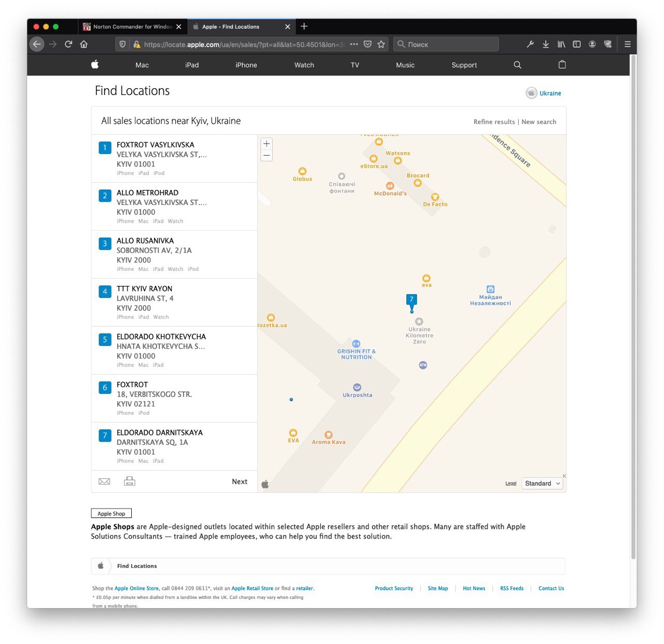Open the Apple Retail Store link
This screenshot has width=664, height=644.
click(252, 588)
